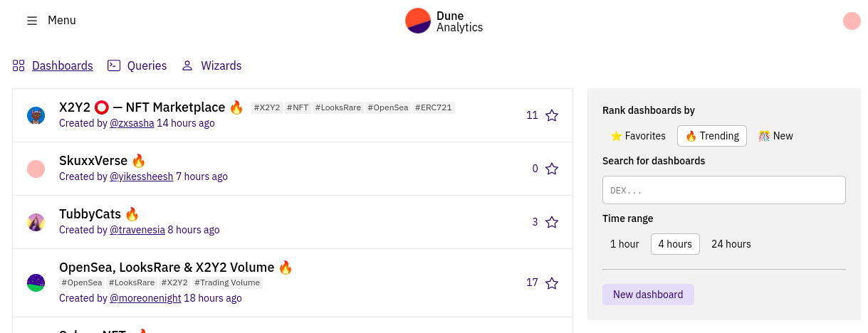
Task: Click the Dune Analytics logo
Action: (x=444, y=21)
